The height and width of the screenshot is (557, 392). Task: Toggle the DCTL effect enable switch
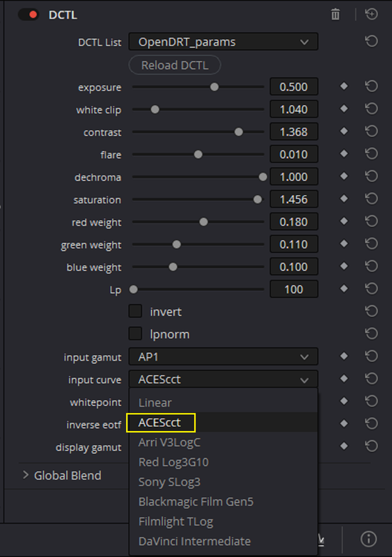(29, 15)
